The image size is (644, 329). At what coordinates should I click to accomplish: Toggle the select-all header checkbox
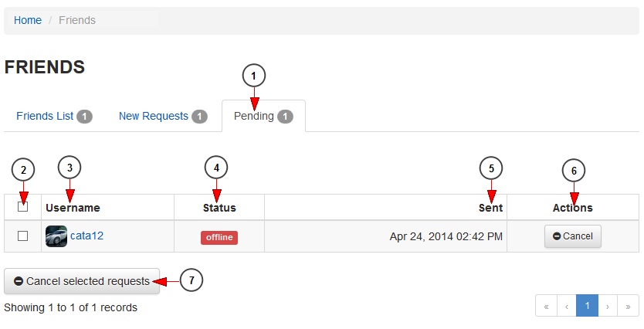tap(23, 207)
